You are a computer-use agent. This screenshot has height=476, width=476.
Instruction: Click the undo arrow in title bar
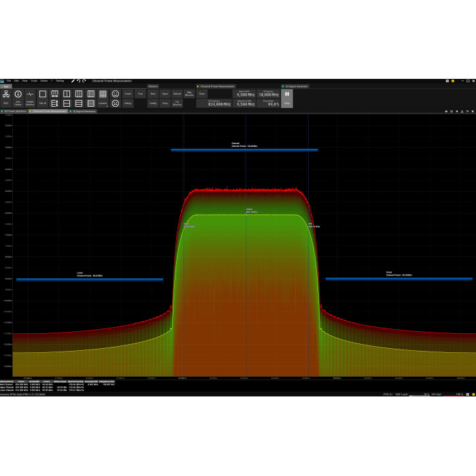tap(78, 80)
